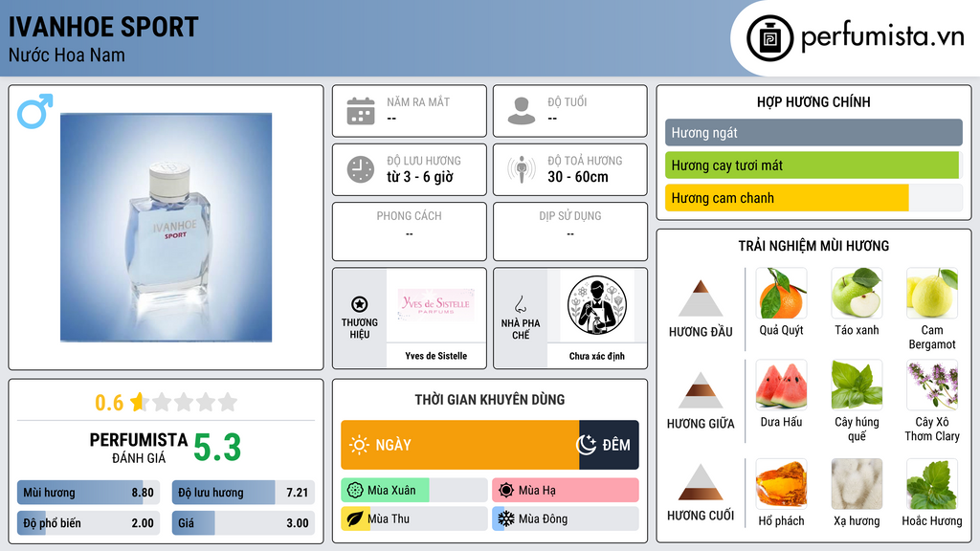Screen dimensions: 980x551
Task: Click the NGÀY label
Action: pyautogui.click(x=393, y=445)
